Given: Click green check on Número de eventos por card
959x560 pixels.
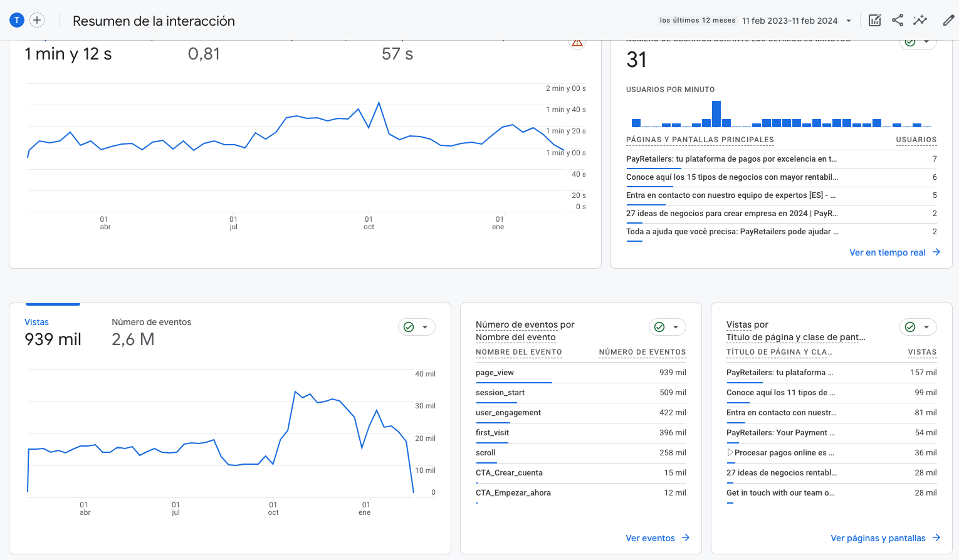Looking at the screenshot, I should point(659,327).
